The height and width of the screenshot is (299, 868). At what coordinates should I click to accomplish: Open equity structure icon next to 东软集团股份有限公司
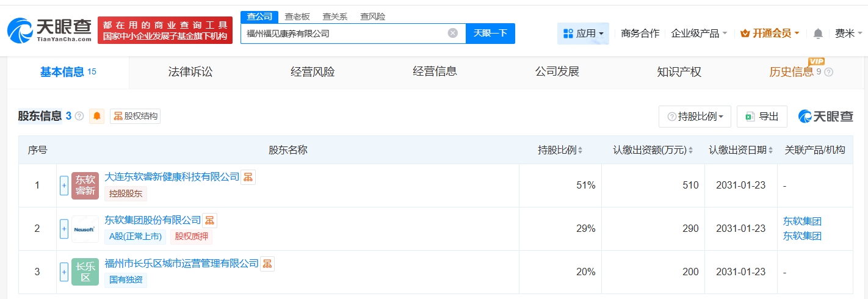coord(209,220)
